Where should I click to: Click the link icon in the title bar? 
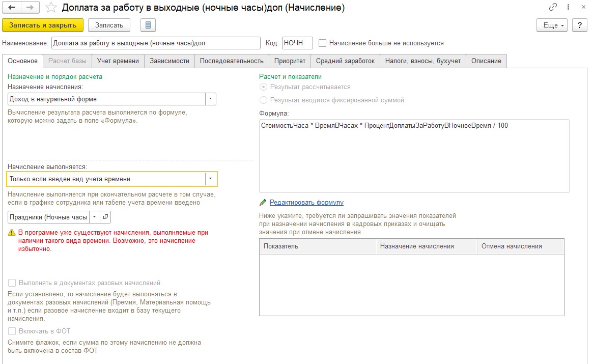pos(553,7)
